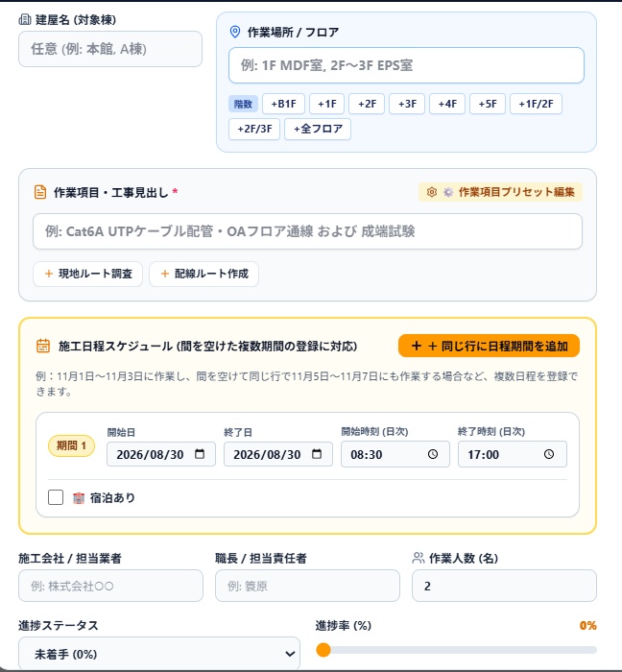Click the plus icon on 現地ルート調査
The height and width of the screenshot is (672, 622).
[x=49, y=274]
